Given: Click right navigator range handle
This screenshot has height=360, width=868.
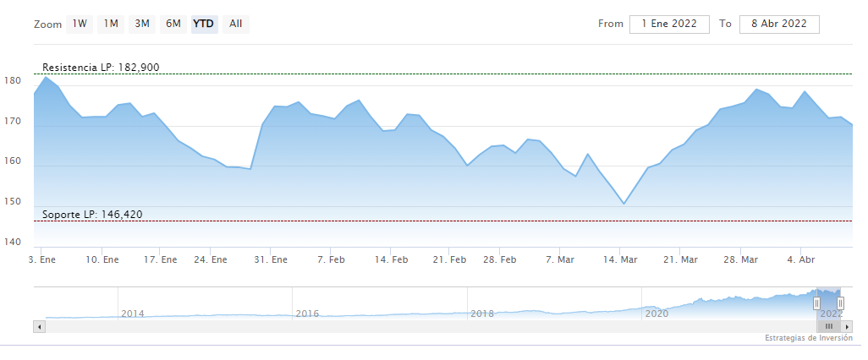Looking at the screenshot, I should click(840, 303).
